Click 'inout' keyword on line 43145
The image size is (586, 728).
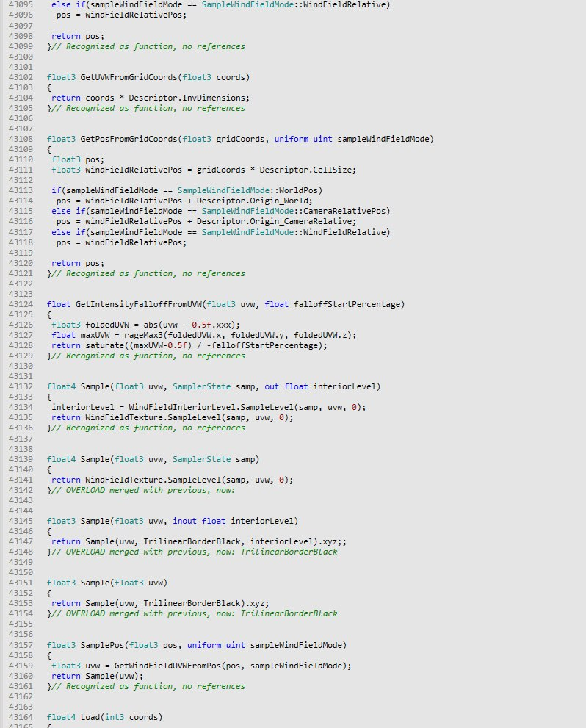184,521
